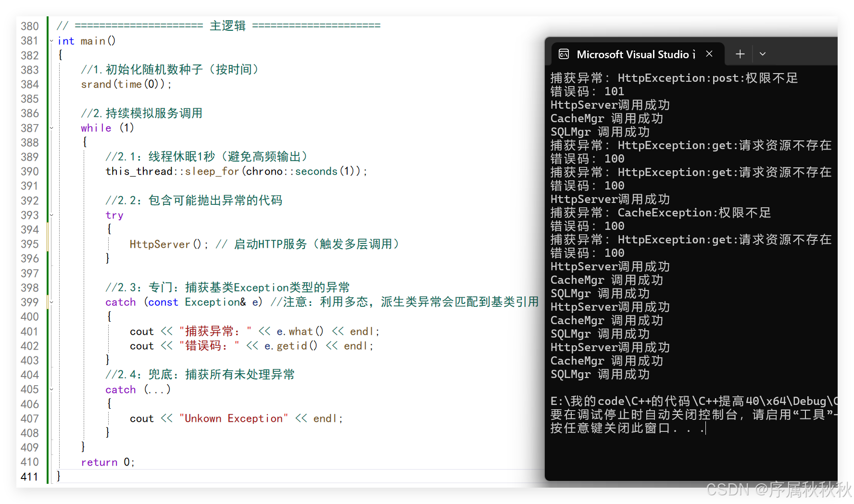Click console line 按任意键关闭此窗口
Image resolution: width=854 pixels, height=504 pixels.
click(x=627, y=428)
